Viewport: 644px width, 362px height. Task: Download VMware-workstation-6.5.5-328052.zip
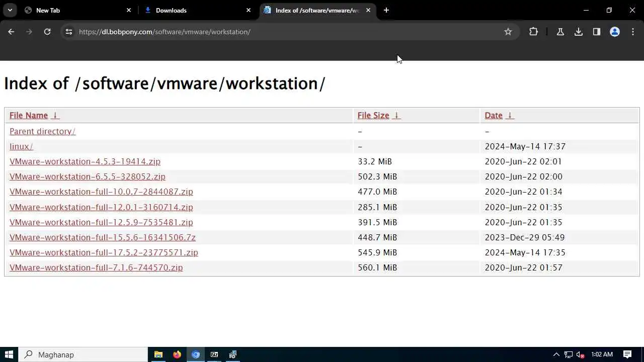click(88, 176)
